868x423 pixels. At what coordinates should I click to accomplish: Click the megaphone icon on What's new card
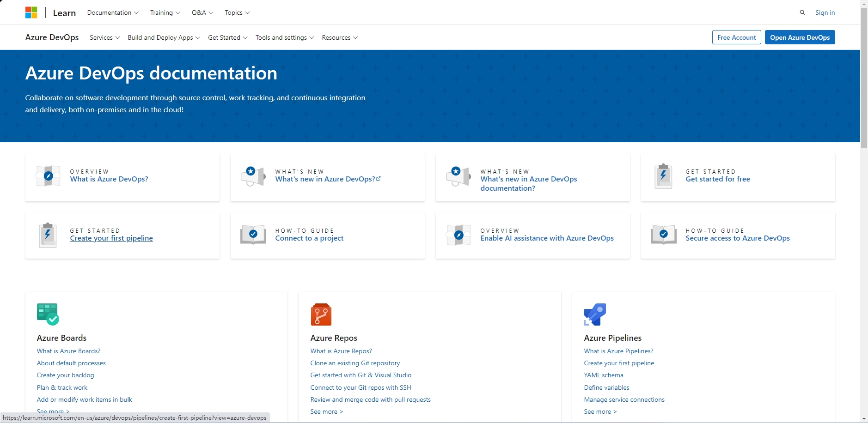point(252,175)
